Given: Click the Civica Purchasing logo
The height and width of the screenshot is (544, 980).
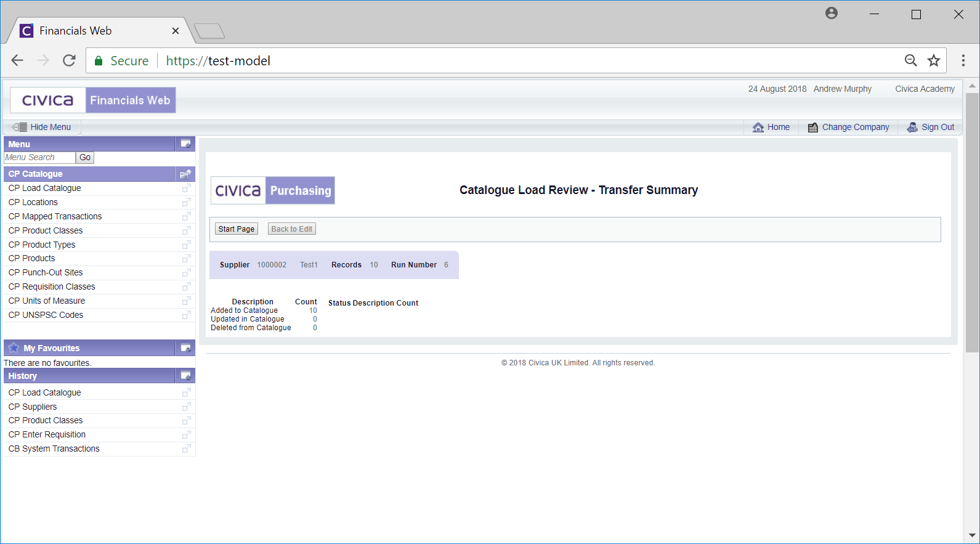Looking at the screenshot, I should 273,190.
